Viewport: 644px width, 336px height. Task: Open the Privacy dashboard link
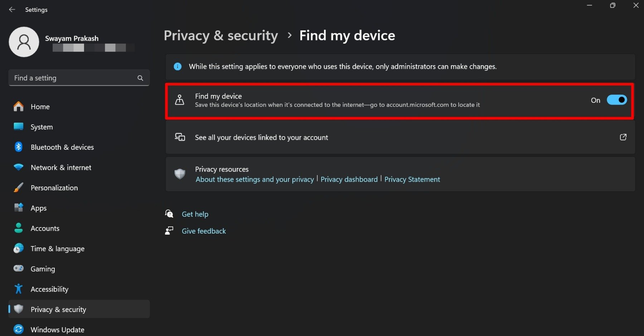(349, 179)
